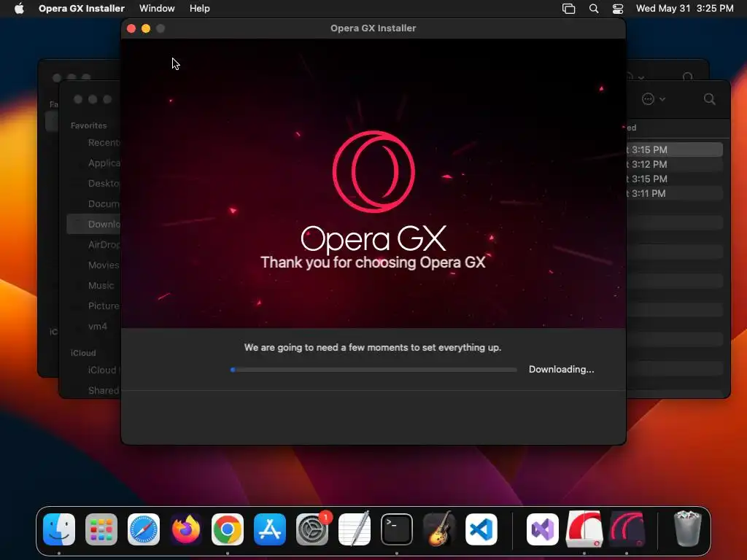
Task: Open the Opera GX Installer menu
Action: 82,9
